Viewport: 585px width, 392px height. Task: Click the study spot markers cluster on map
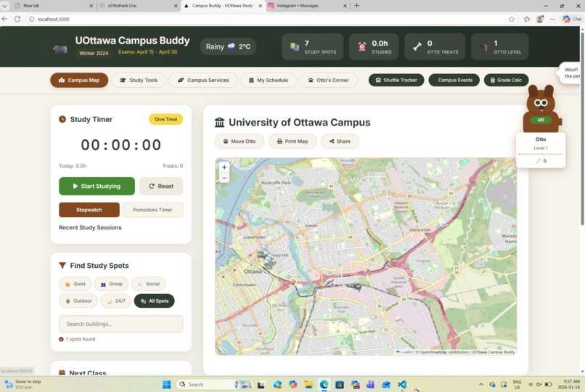[x=266, y=257]
